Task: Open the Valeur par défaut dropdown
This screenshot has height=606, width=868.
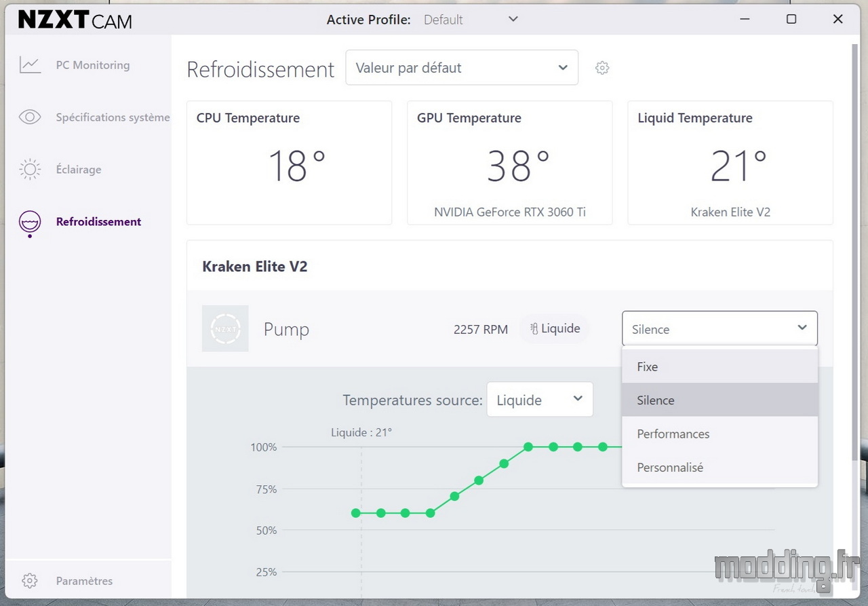Action: [462, 68]
